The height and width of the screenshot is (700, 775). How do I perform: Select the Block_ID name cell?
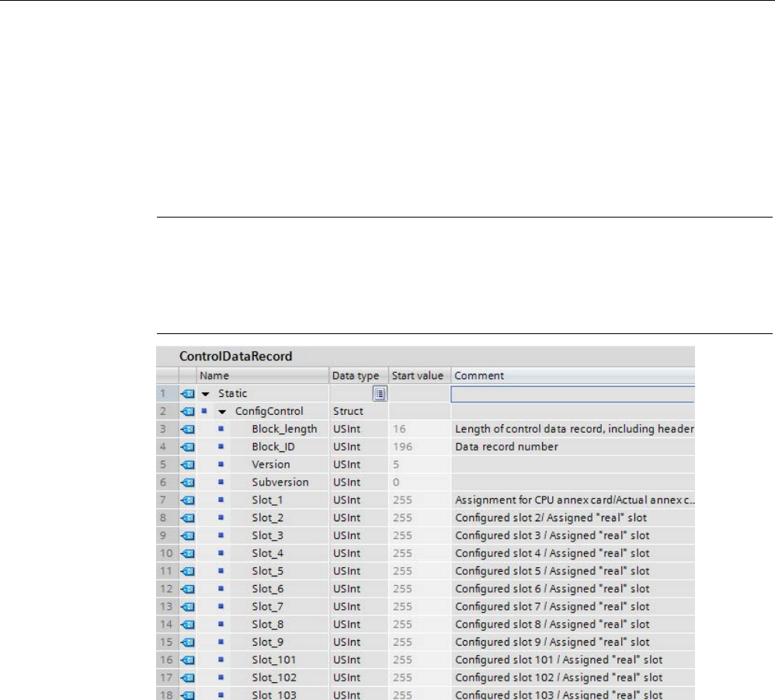pos(273,447)
